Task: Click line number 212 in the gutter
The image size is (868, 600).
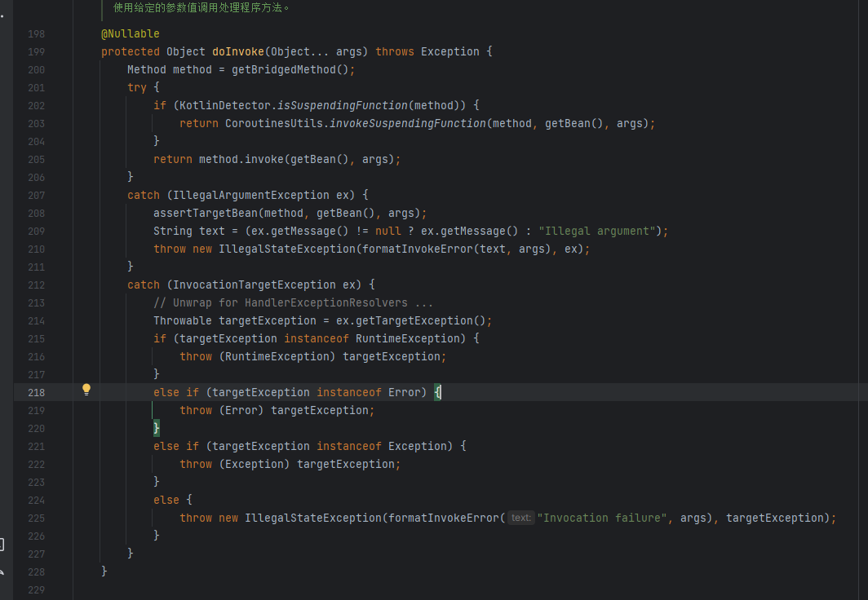Action: [37, 285]
